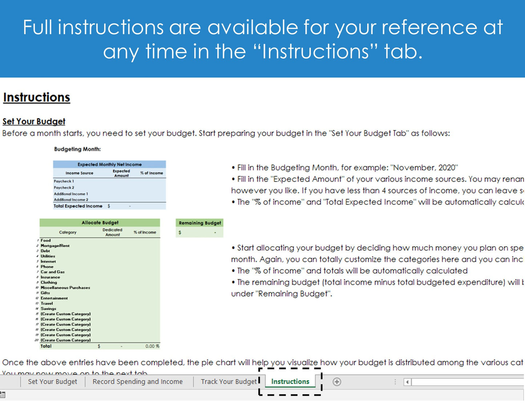Select the Savings category row

click(48, 308)
